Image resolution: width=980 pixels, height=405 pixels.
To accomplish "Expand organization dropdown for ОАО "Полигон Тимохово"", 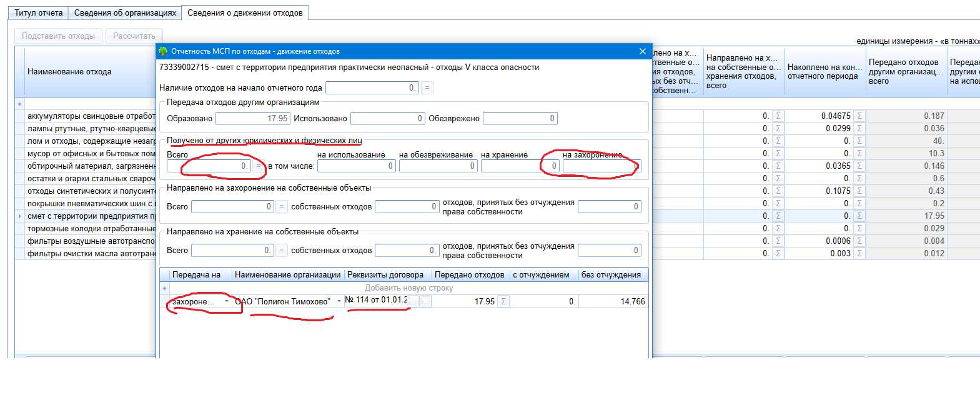I will click(x=339, y=301).
